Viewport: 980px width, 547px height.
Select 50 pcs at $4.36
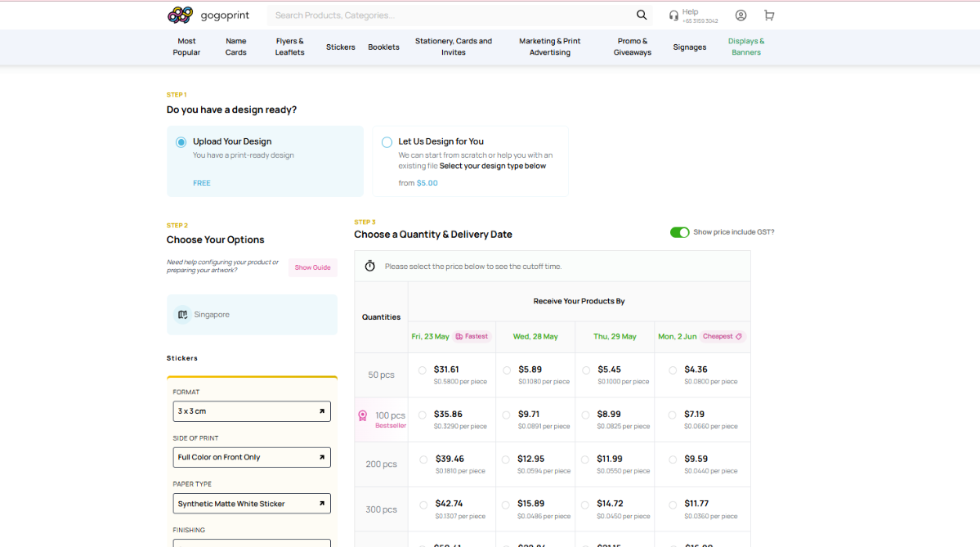673,370
